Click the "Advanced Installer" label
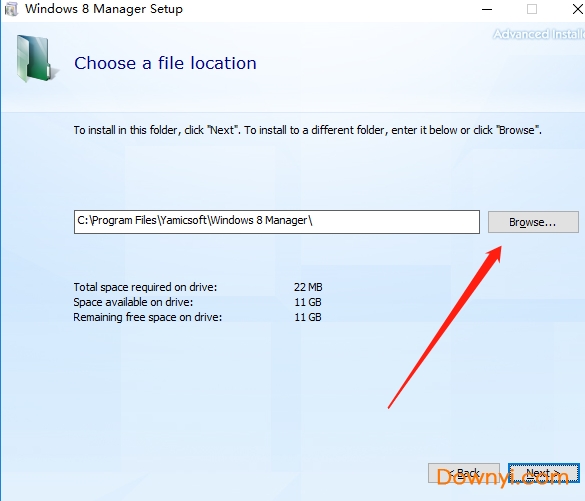Viewport: 585px width, 501px height. [539, 34]
